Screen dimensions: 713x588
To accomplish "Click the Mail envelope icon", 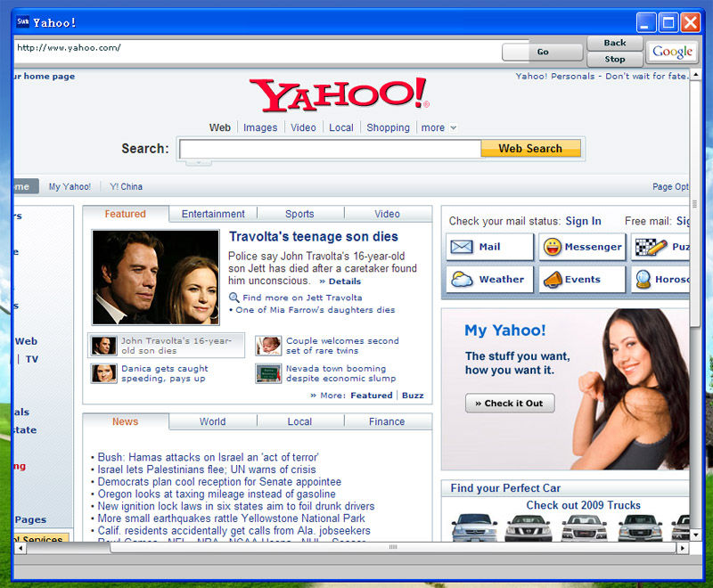I will [x=462, y=247].
